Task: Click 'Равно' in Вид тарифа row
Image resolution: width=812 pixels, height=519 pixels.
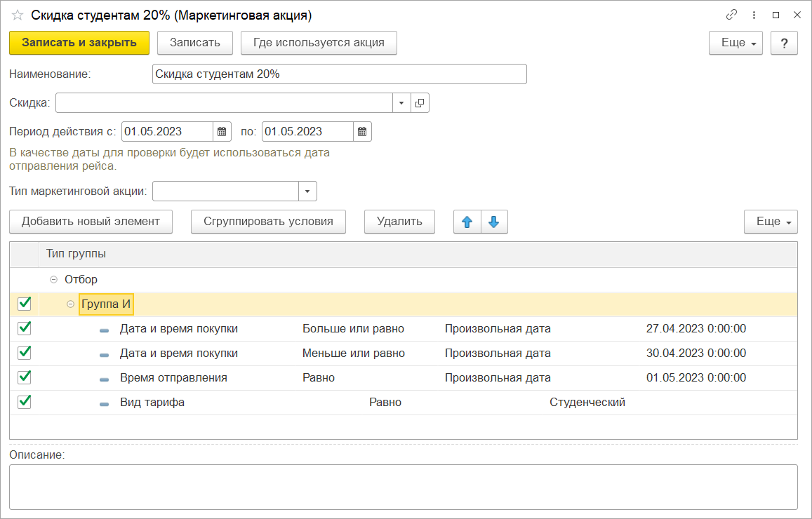Action: [385, 403]
